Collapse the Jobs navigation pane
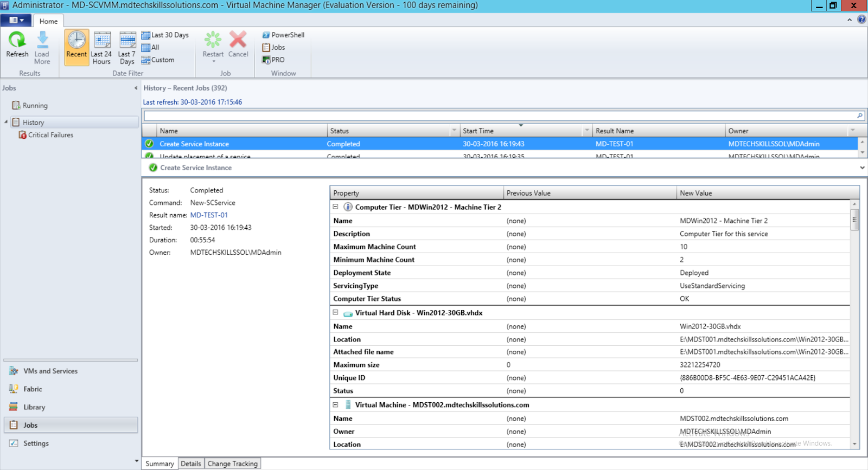The height and width of the screenshot is (470, 868). pyautogui.click(x=136, y=88)
